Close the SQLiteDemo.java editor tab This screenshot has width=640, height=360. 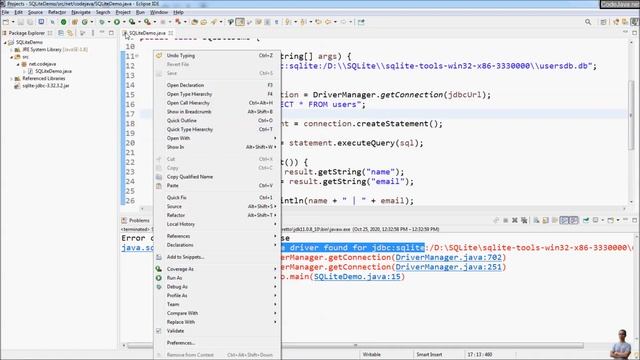[x=171, y=33]
